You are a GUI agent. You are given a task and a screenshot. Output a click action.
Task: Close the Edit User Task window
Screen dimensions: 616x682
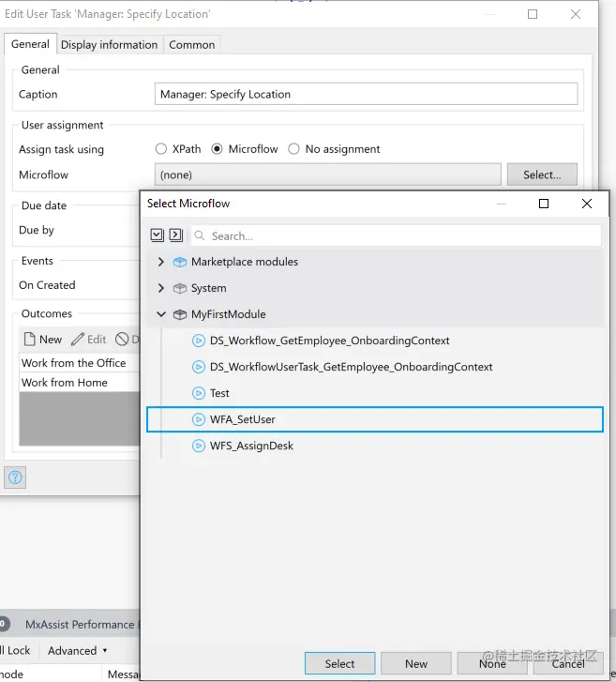point(576,14)
